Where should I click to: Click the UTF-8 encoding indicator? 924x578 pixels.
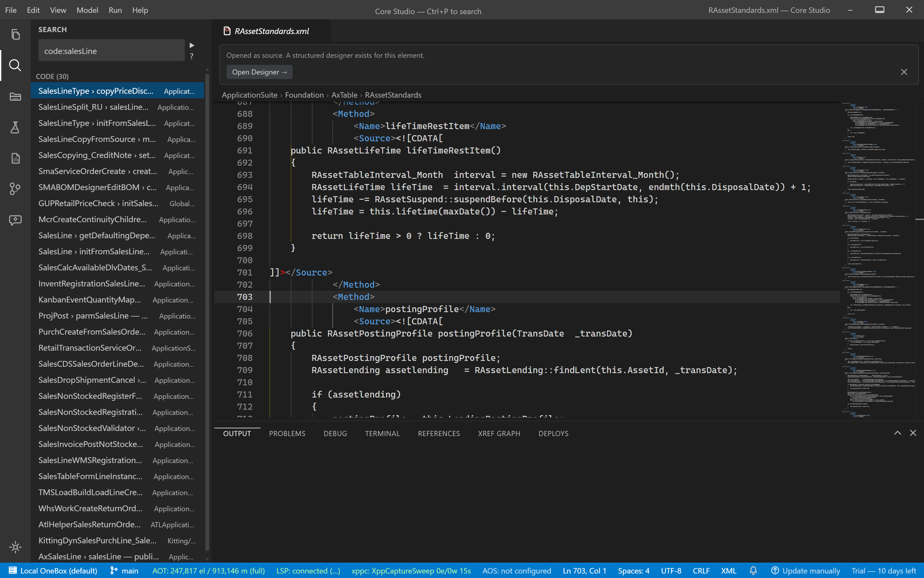coord(671,570)
